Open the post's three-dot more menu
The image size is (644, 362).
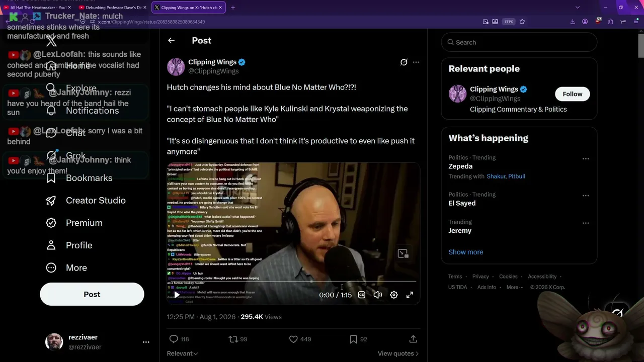[x=416, y=62]
